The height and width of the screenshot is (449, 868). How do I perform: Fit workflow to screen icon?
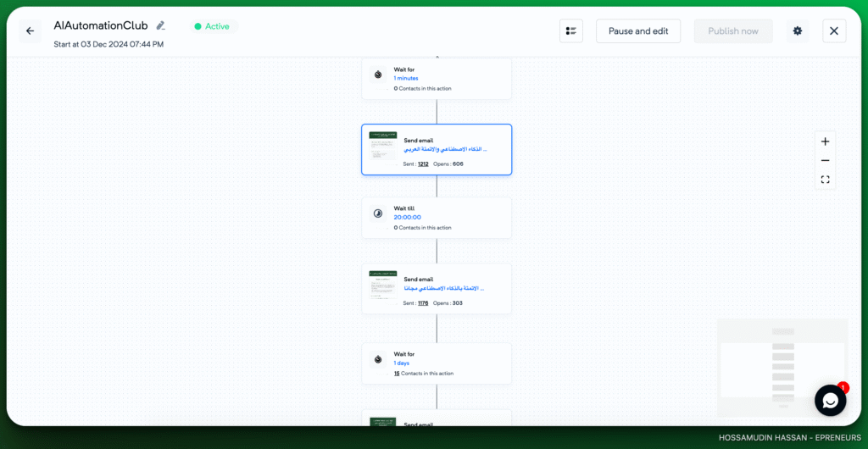click(x=825, y=180)
